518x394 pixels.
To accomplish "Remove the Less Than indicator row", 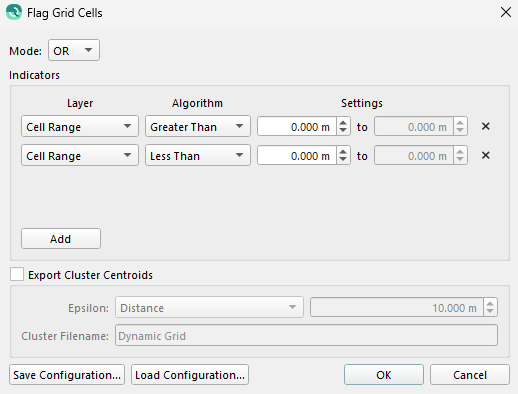I will click(x=485, y=155).
